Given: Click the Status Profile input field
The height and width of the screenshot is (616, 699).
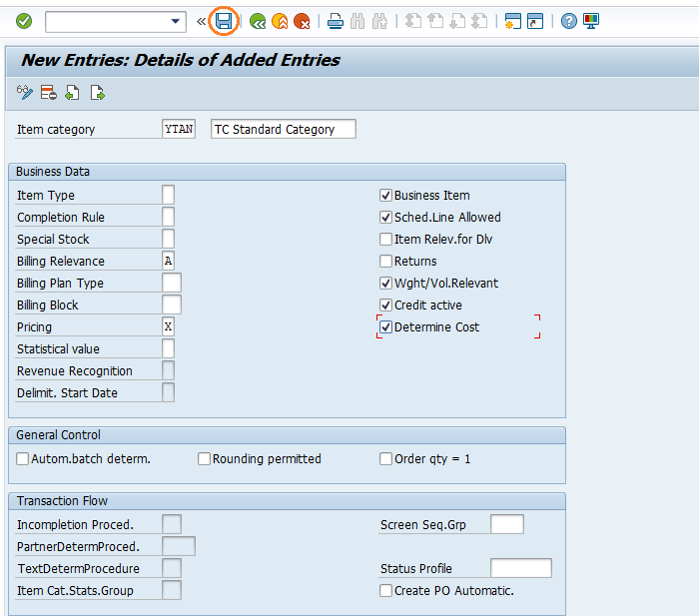Looking at the screenshot, I should (520, 569).
